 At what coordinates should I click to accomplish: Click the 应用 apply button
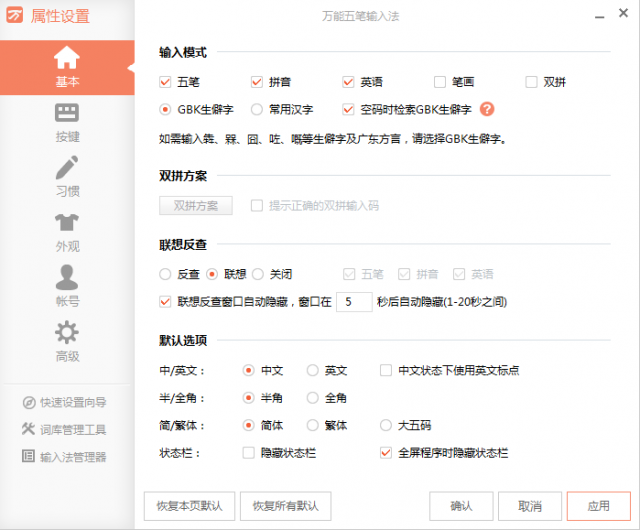coord(598,505)
